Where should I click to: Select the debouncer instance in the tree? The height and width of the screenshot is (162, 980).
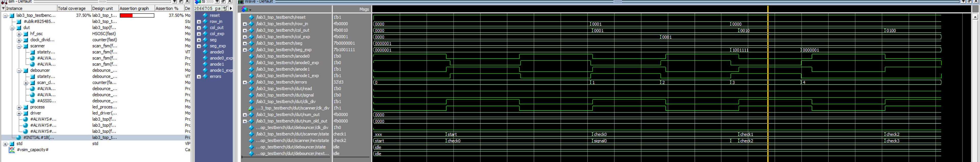[x=40, y=70]
